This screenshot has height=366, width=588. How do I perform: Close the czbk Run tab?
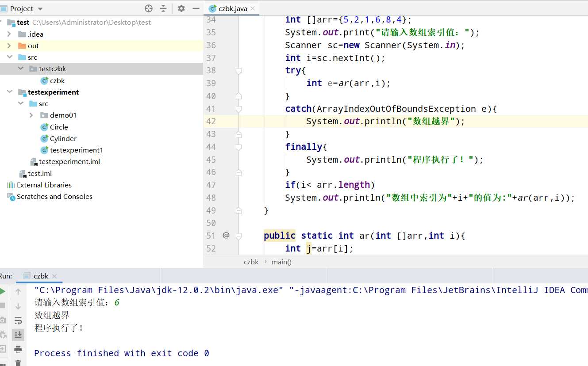tap(54, 276)
